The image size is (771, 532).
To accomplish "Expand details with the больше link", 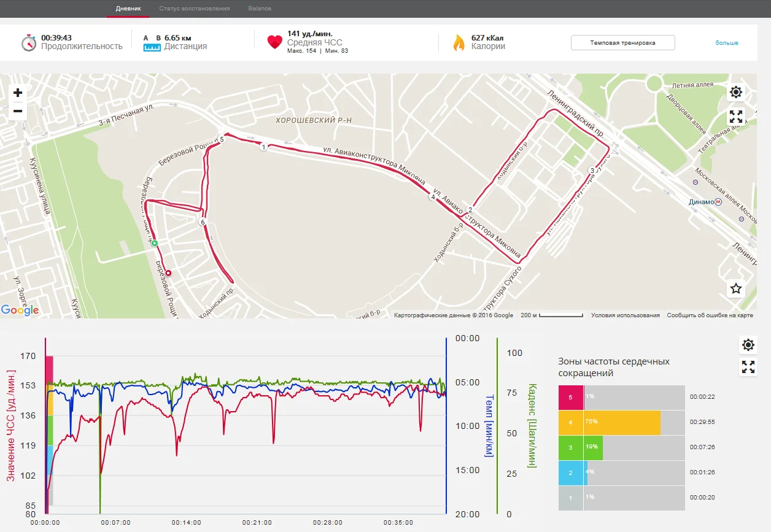I will pos(726,43).
